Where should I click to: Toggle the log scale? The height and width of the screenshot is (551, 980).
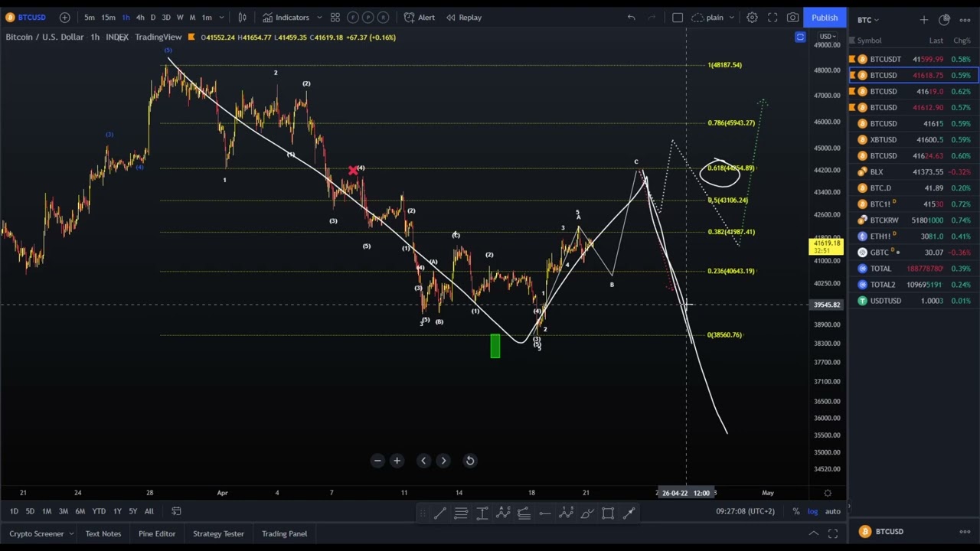[x=812, y=511]
